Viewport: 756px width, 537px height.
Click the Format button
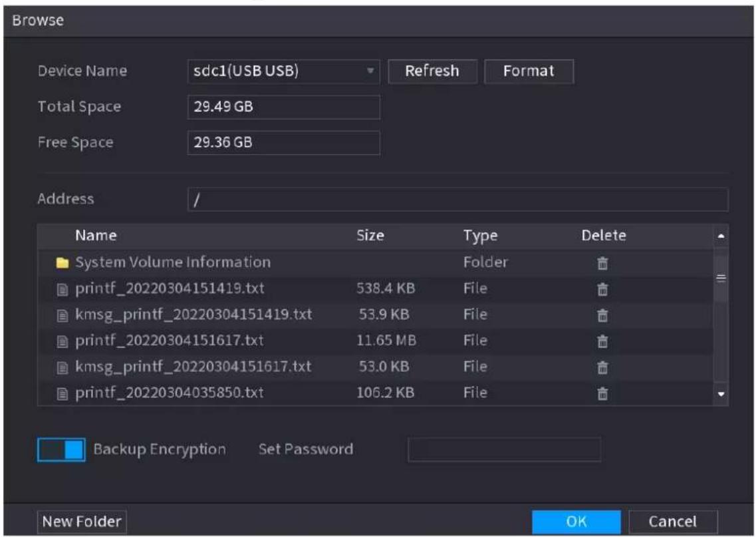(x=529, y=71)
